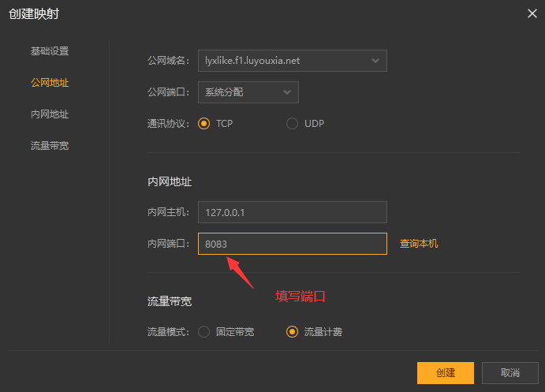
Task: Select the TCP protocol radio button
Action: (x=204, y=123)
